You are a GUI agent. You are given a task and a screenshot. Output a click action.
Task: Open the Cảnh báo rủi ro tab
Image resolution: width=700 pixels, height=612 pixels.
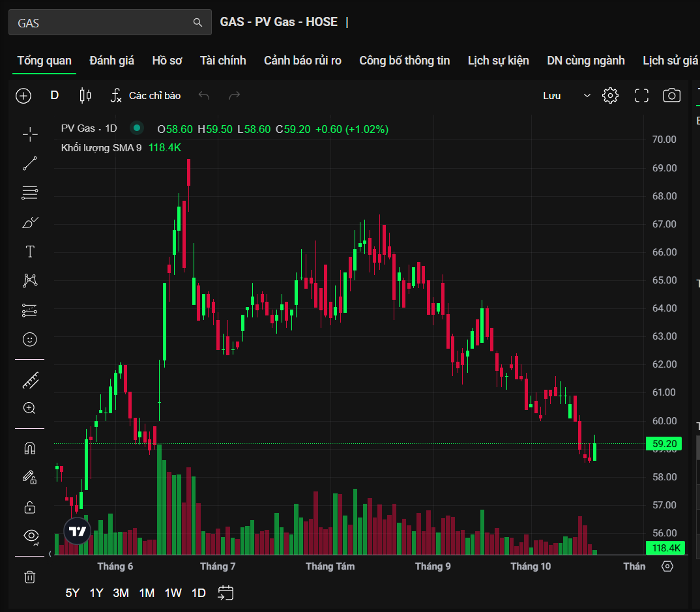click(302, 61)
